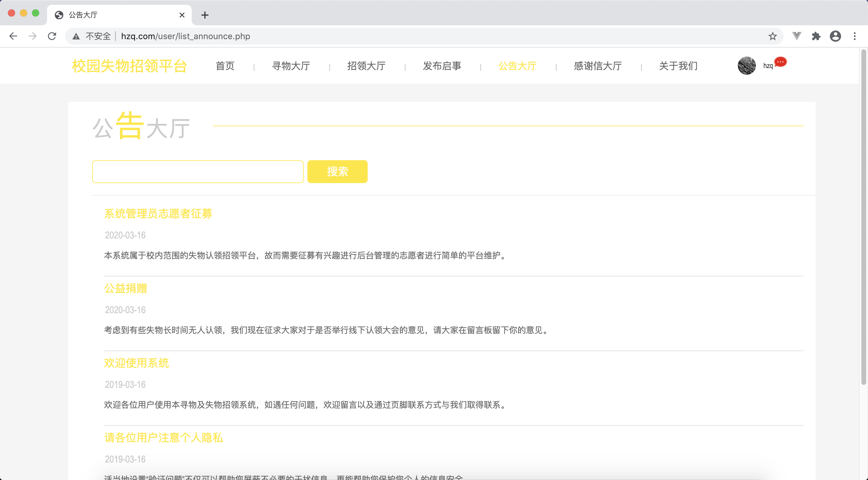868x480 pixels.
Task: Click the red message bubble icon
Action: pyautogui.click(x=780, y=62)
